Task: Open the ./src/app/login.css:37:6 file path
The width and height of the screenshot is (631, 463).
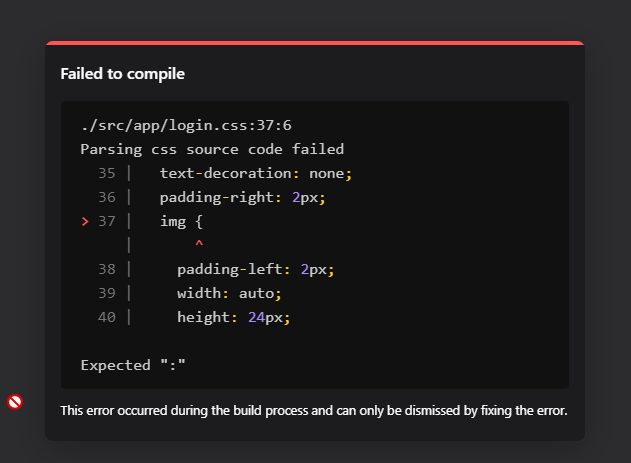Action: pyautogui.click(x=185, y=125)
